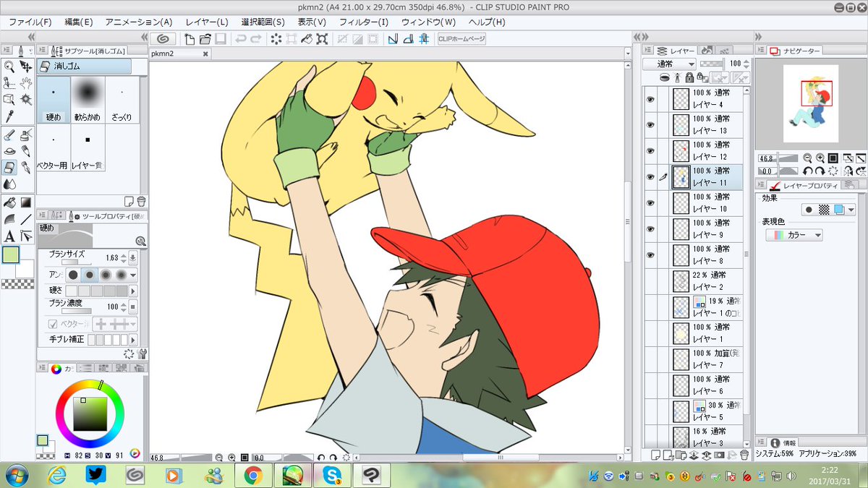Open brush size dynamics button
Viewport: 868px width, 488px height.
(133, 258)
